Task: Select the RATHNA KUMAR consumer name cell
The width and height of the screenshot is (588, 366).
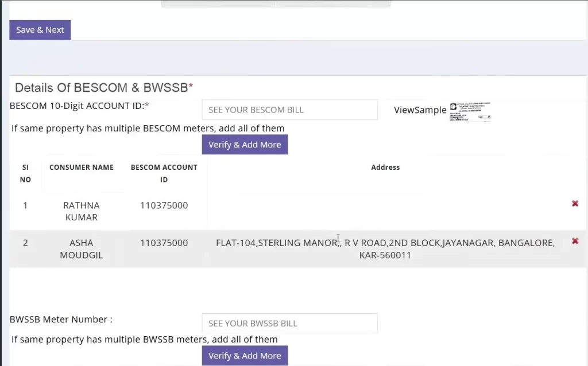Action: (x=82, y=211)
